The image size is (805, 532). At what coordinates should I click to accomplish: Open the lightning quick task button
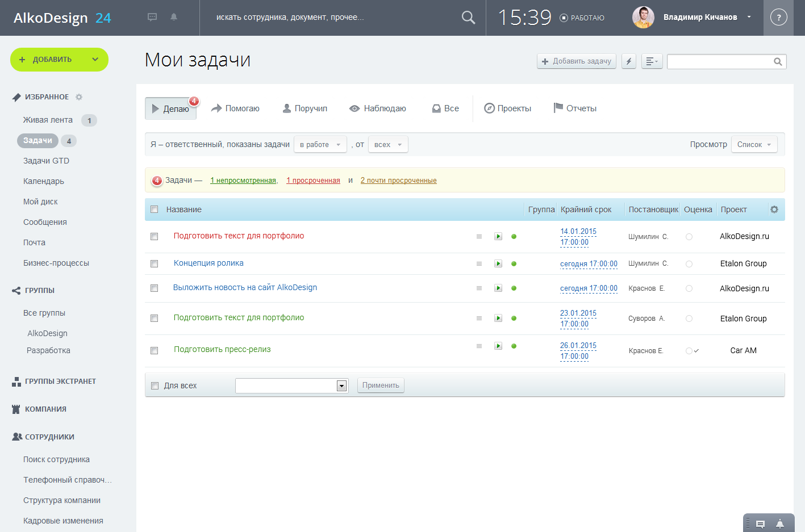coord(629,61)
